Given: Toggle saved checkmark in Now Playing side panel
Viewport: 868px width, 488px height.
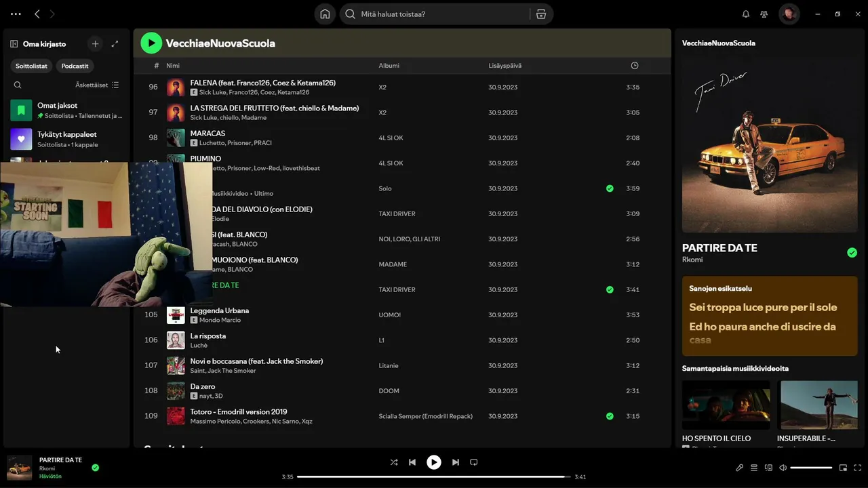Looking at the screenshot, I should [852, 253].
